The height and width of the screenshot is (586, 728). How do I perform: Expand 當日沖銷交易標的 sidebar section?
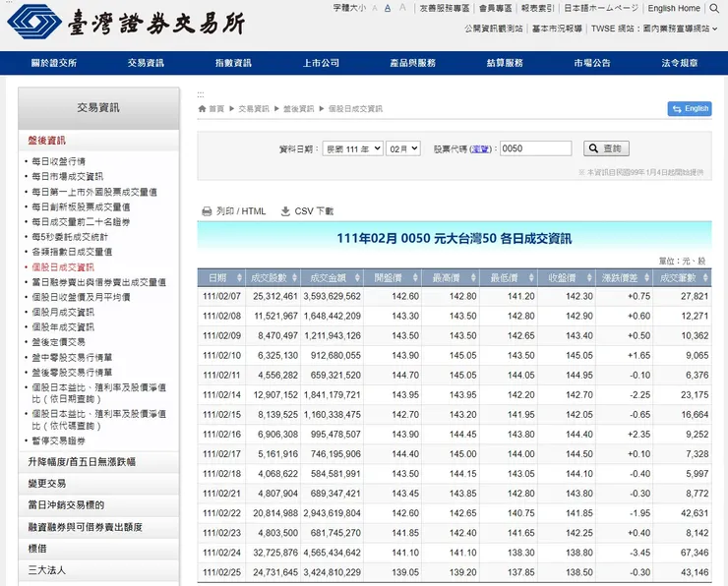98,505
